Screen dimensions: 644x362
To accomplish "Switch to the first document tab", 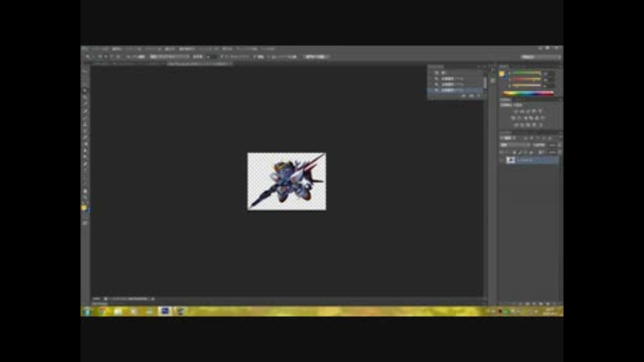I will 127,64.
